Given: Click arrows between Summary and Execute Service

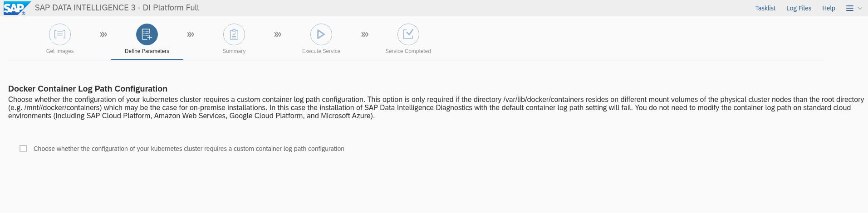Looking at the screenshot, I should [x=278, y=34].
